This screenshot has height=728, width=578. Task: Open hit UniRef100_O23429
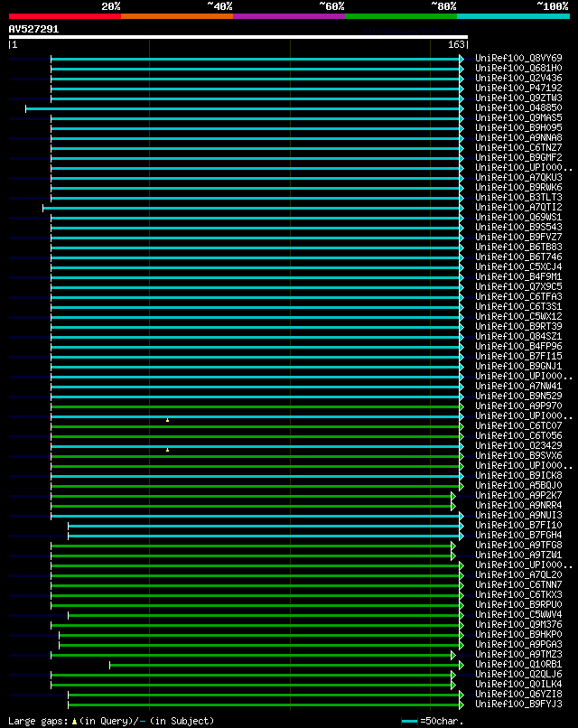coord(518,445)
